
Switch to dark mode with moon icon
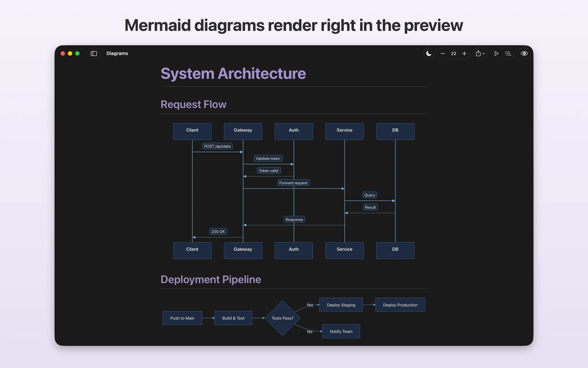429,54
